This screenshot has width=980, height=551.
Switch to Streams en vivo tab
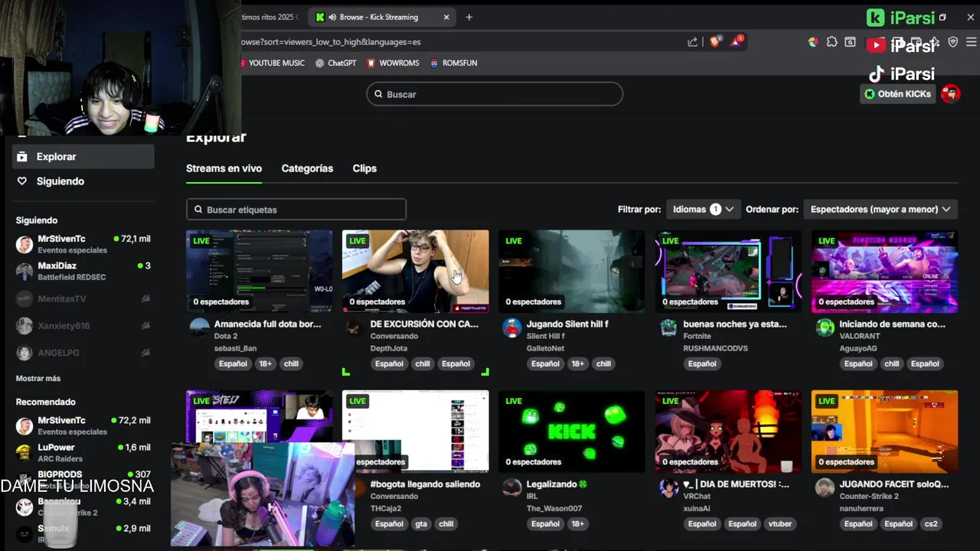tap(224, 168)
